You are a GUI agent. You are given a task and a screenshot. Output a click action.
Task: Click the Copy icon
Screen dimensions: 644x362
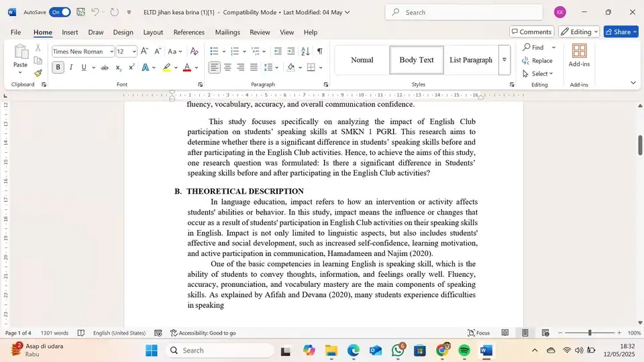(x=38, y=61)
